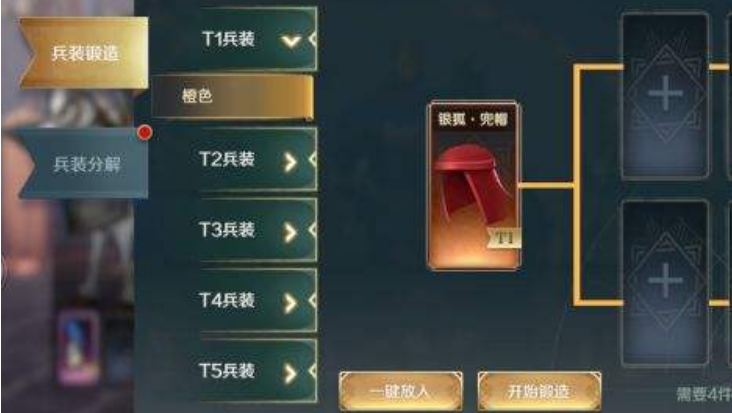This screenshot has height=413, width=732.
Task: Add material in upper plus slot
Action: click(665, 95)
